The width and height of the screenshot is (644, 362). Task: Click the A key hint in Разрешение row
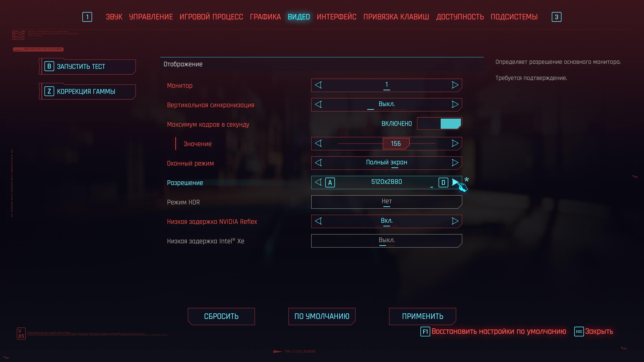330,183
